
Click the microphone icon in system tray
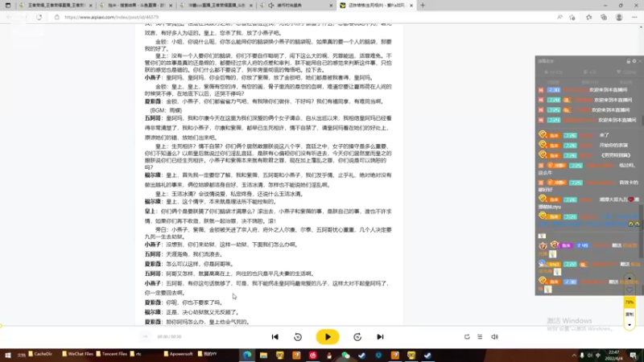tap(581, 356)
